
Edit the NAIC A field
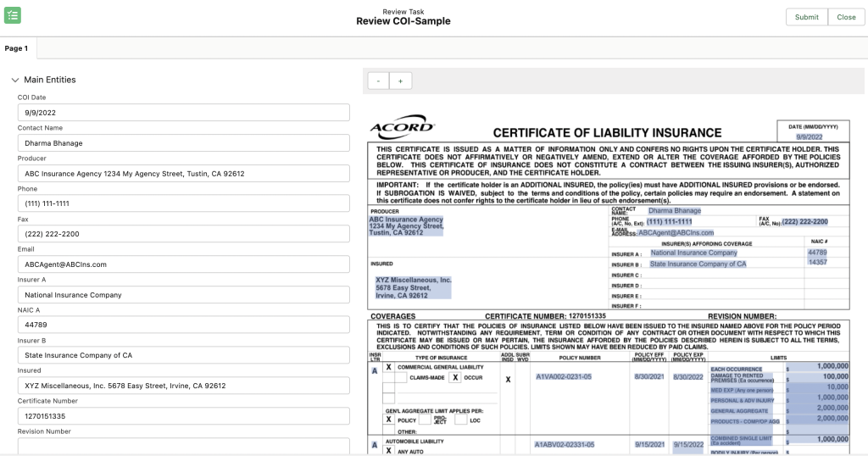pyautogui.click(x=183, y=325)
